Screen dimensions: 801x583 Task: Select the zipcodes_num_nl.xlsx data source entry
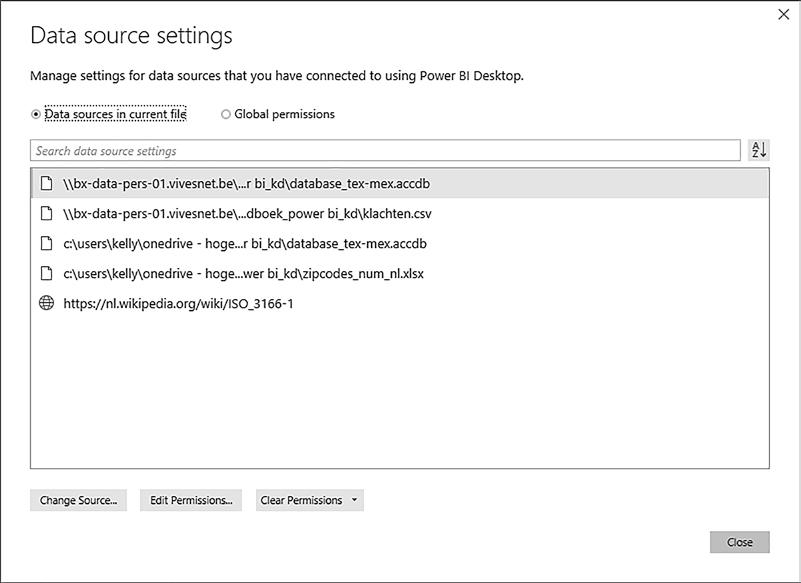pos(243,274)
